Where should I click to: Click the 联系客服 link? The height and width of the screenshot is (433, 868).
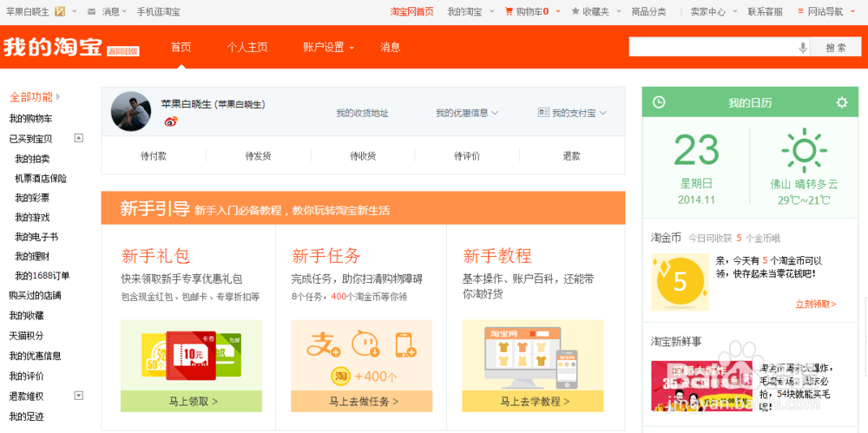(766, 11)
